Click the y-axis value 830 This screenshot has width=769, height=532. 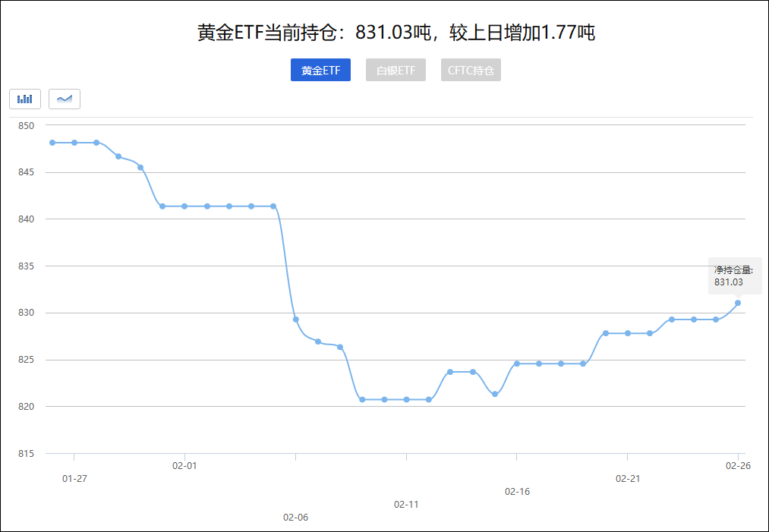[x=27, y=313]
